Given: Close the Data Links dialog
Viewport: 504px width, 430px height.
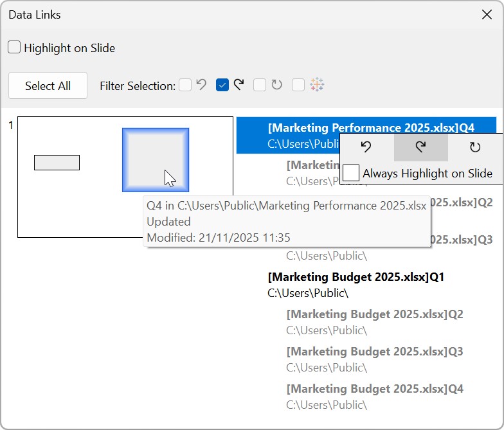Looking at the screenshot, I should point(487,15).
